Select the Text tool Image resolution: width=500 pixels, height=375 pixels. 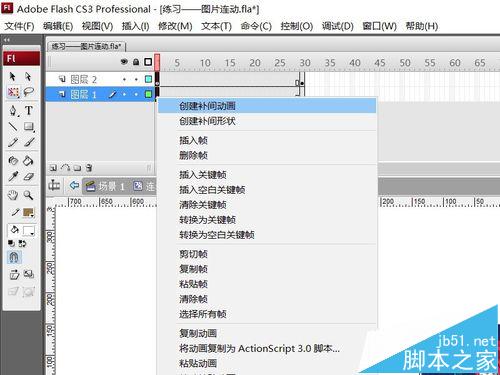tap(29, 110)
